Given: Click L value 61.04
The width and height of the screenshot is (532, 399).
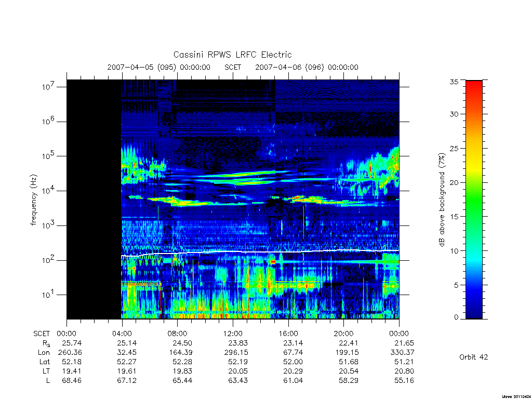Looking at the screenshot, I should tap(293, 380).
